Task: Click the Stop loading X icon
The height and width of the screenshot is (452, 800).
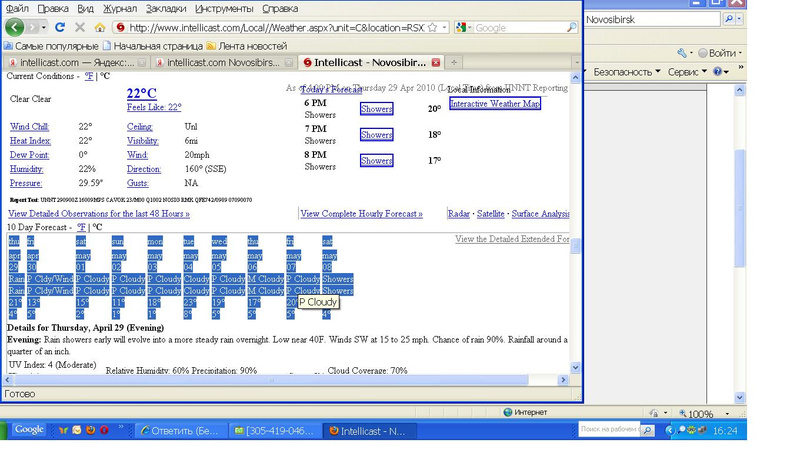Action: [80, 28]
